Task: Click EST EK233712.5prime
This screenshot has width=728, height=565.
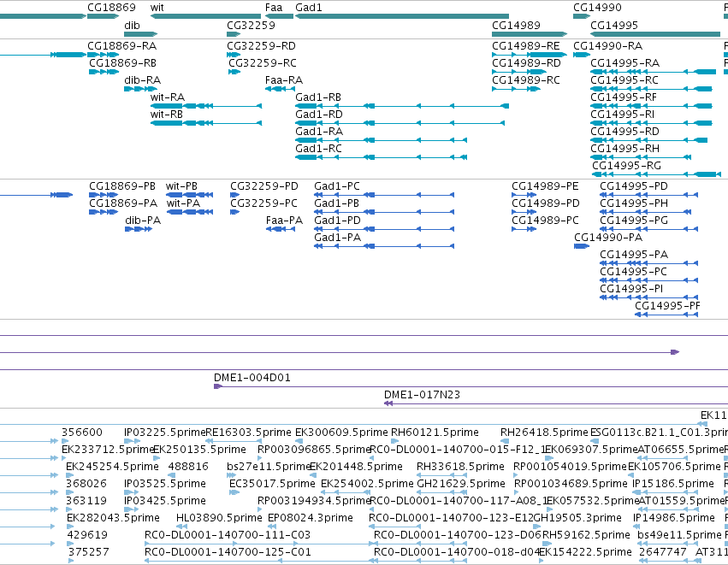Action: 107,450
